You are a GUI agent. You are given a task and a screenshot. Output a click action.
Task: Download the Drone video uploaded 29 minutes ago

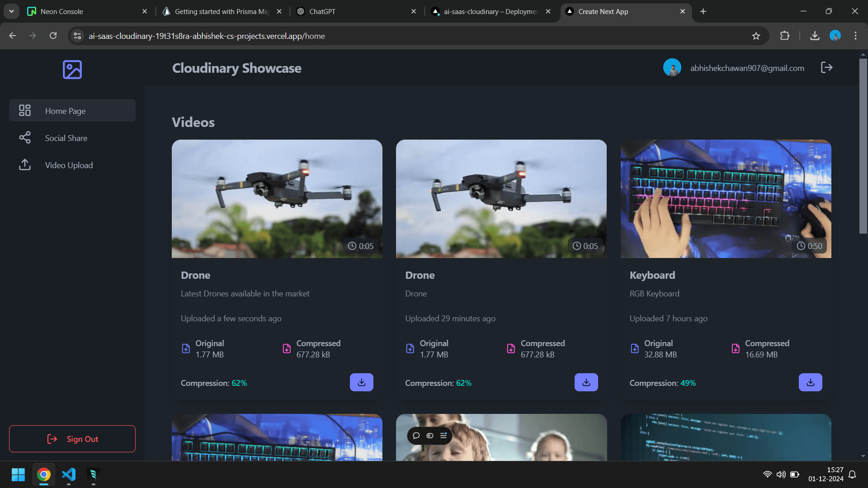pos(586,382)
